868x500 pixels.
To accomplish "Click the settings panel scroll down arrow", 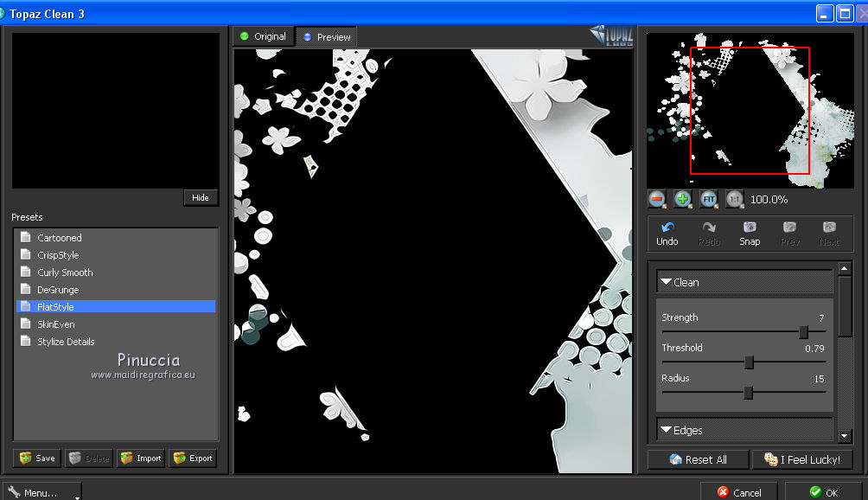I will (x=844, y=436).
